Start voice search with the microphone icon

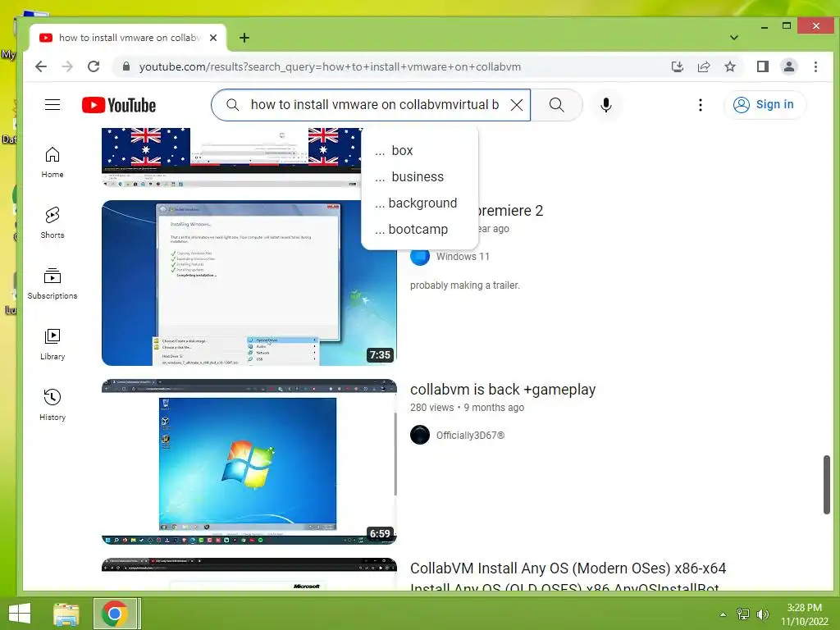(x=606, y=105)
